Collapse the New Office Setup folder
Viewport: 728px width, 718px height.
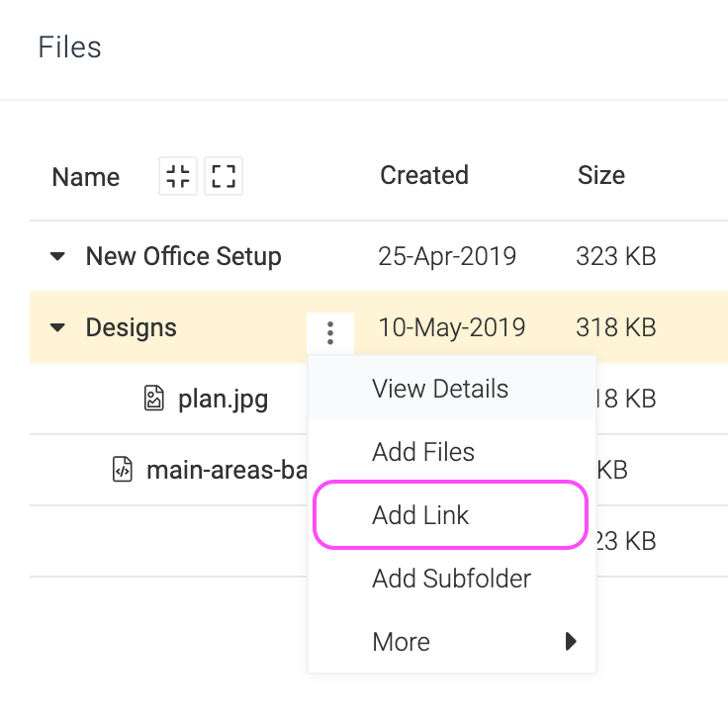pos(57,256)
